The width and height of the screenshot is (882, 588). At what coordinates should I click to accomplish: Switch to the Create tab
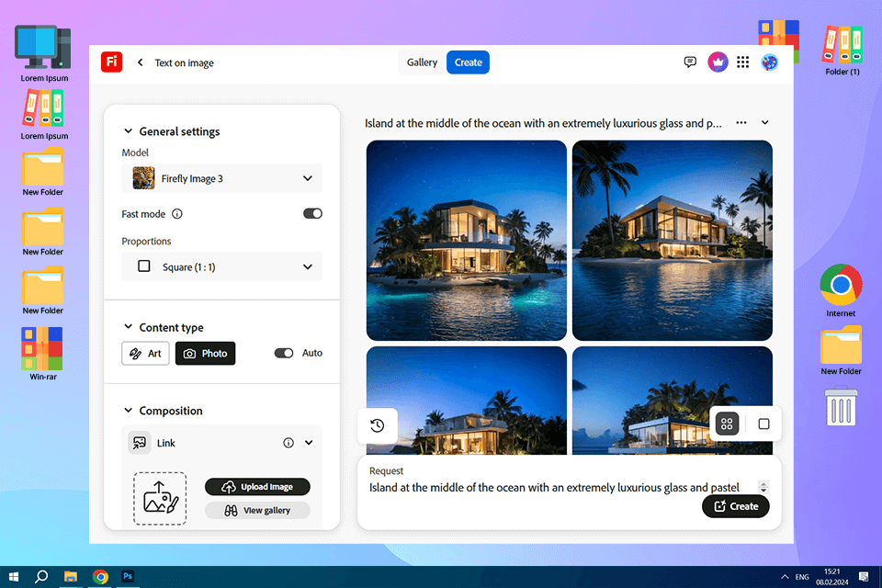(468, 62)
